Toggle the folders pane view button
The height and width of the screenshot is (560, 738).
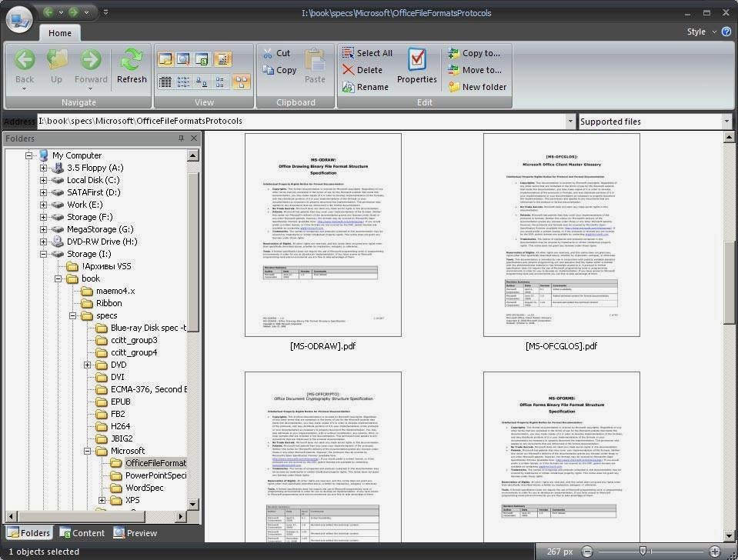click(x=165, y=58)
